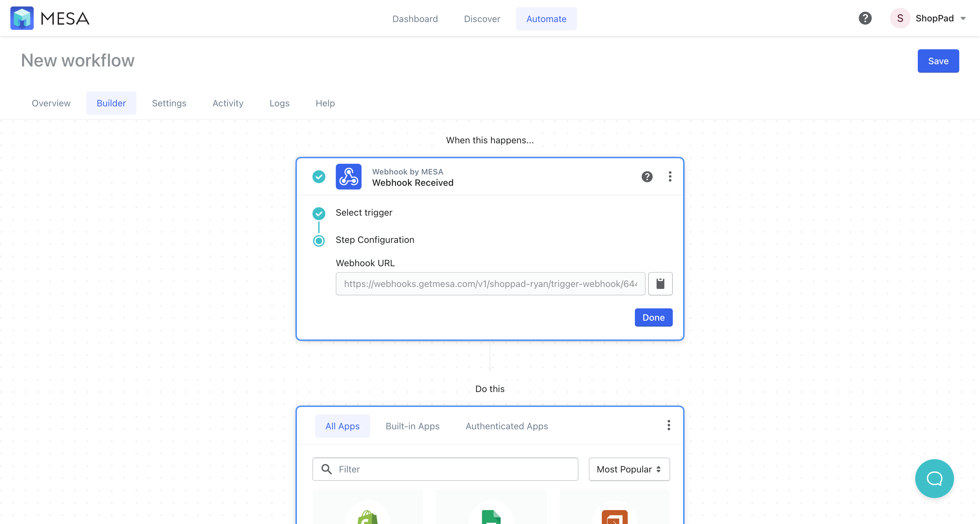980x524 pixels.
Task: Click the Webhook Received title text
Action: (x=413, y=183)
